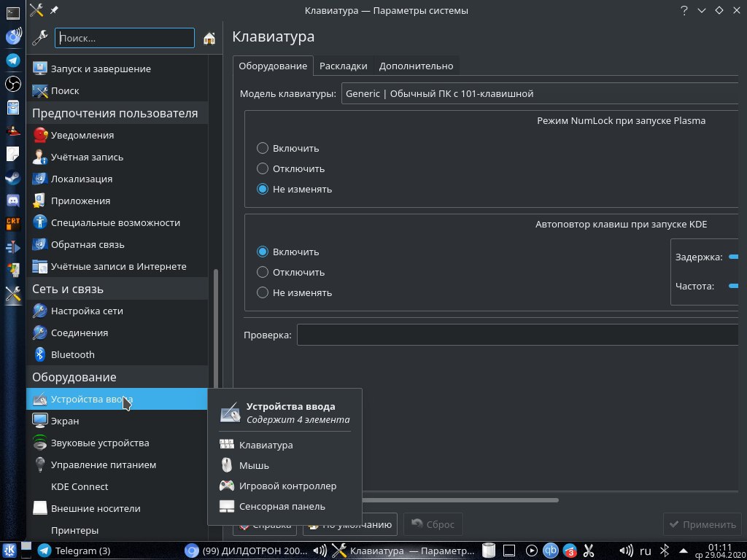Screen dimensions: 747x560
Task: Open Игровой контроллер from the popup
Action: pyautogui.click(x=287, y=486)
